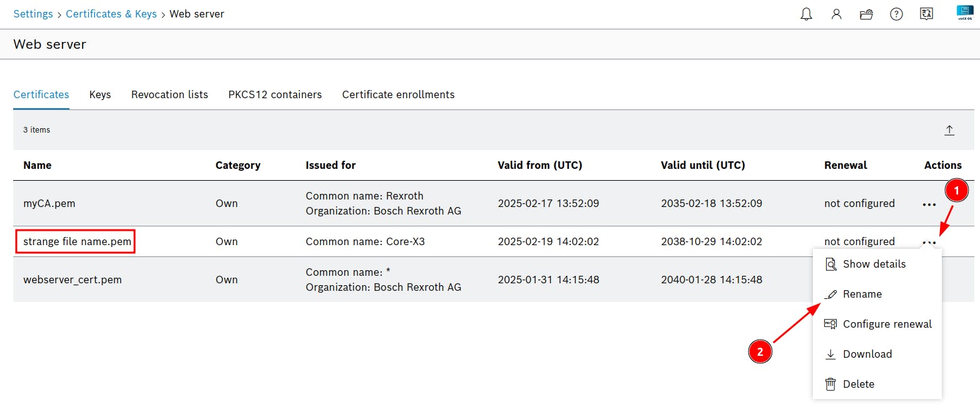
Task: Open the help question mark icon
Action: pyautogui.click(x=896, y=14)
